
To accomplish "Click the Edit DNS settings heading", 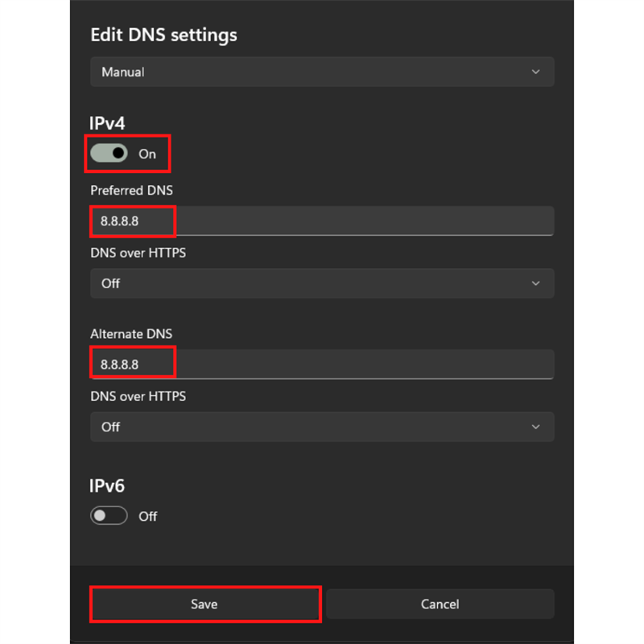I will pyautogui.click(x=163, y=35).
